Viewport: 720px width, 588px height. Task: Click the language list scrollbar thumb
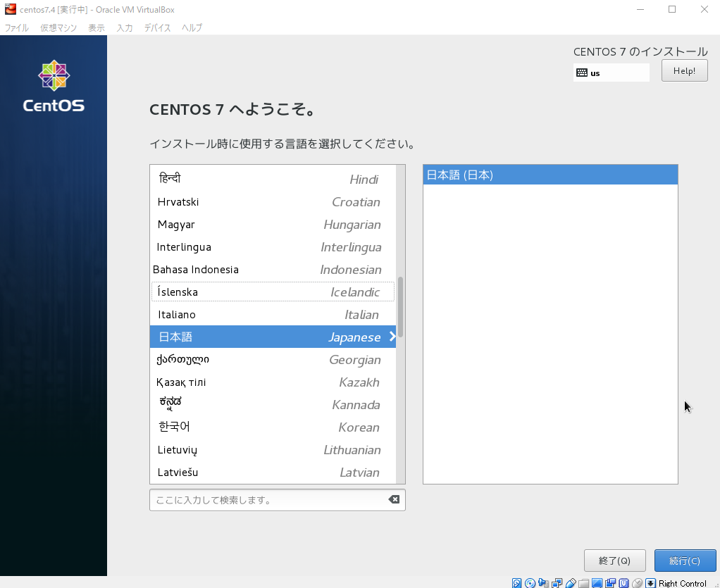pyautogui.click(x=401, y=307)
